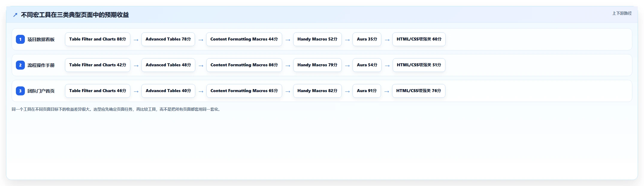Click Aura 35分 chip

[367, 39]
